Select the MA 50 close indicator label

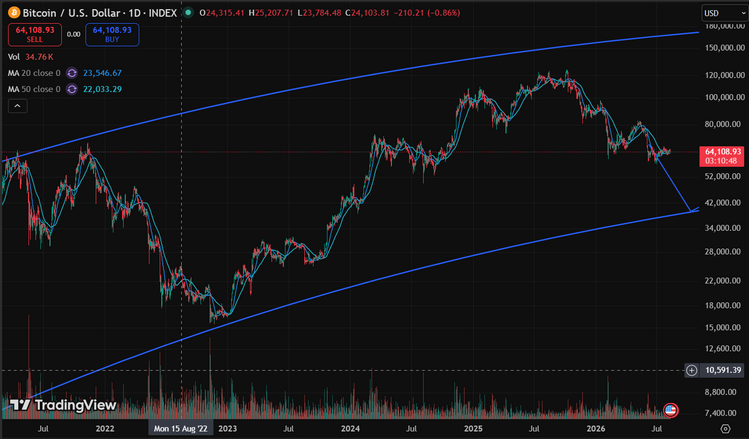34,89
